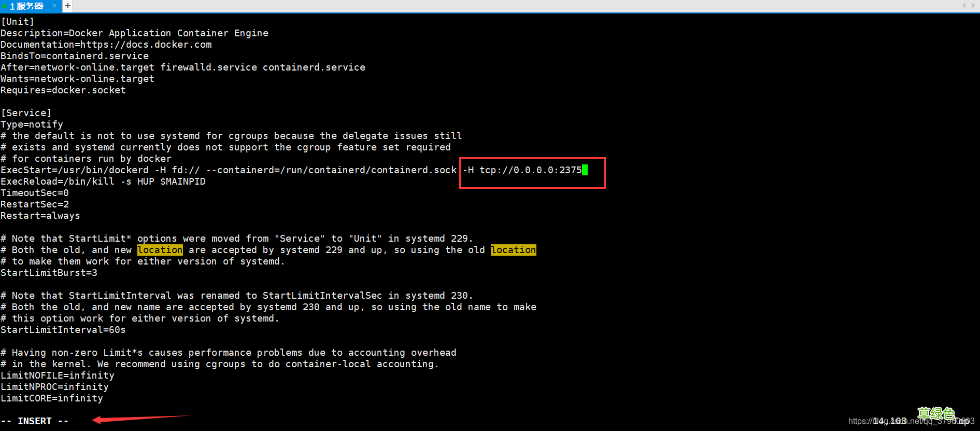The width and height of the screenshot is (980, 431).
Task: Click the StartLimitInterval=60s line
Action: point(63,330)
